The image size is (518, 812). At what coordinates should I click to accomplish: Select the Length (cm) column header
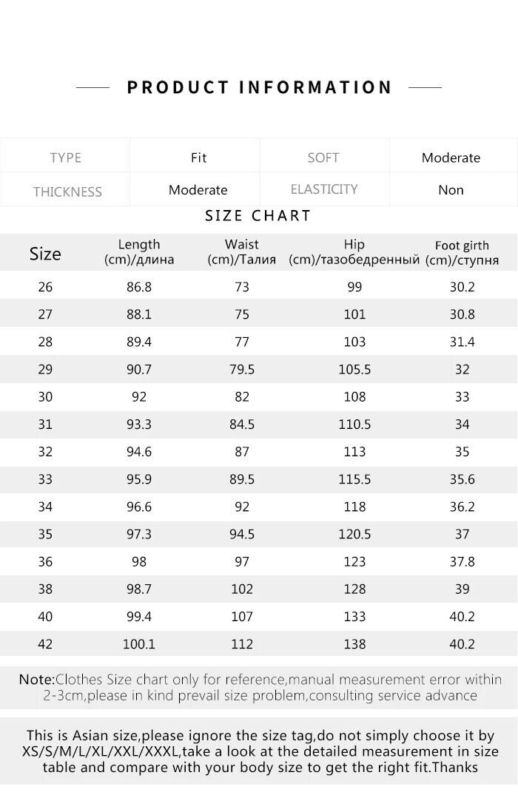tap(139, 251)
